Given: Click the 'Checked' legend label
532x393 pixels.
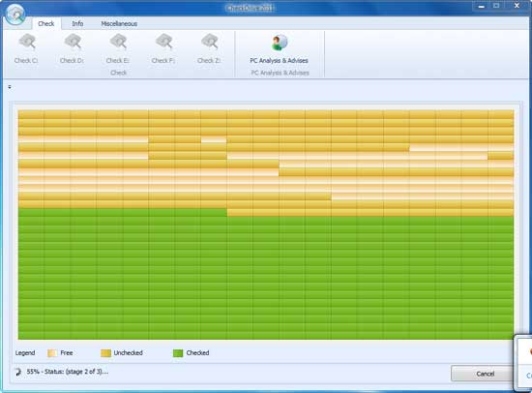Looking at the screenshot, I should [x=197, y=353].
